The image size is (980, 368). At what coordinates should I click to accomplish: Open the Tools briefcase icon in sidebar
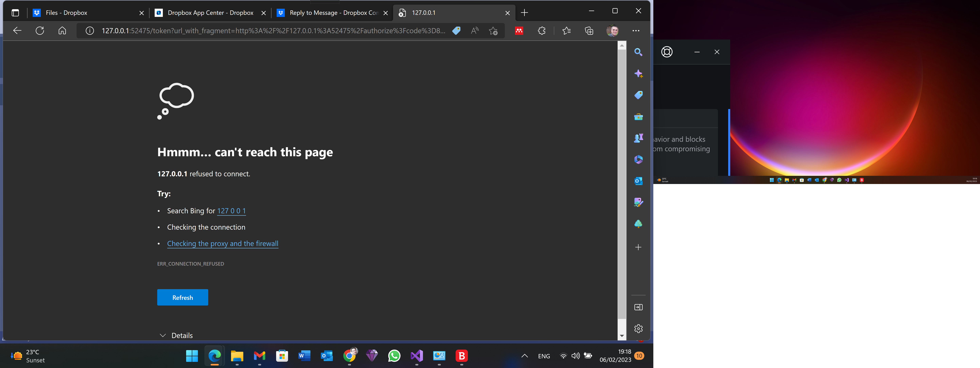[x=638, y=117]
